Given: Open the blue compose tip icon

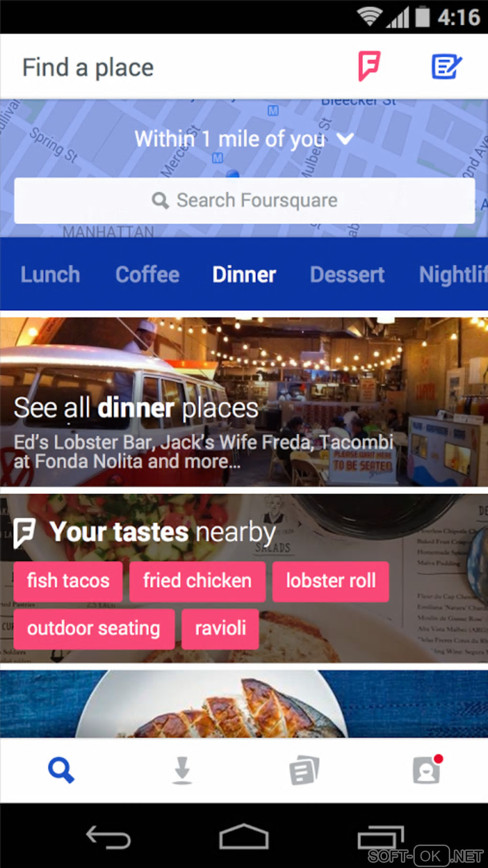Looking at the screenshot, I should [447, 67].
